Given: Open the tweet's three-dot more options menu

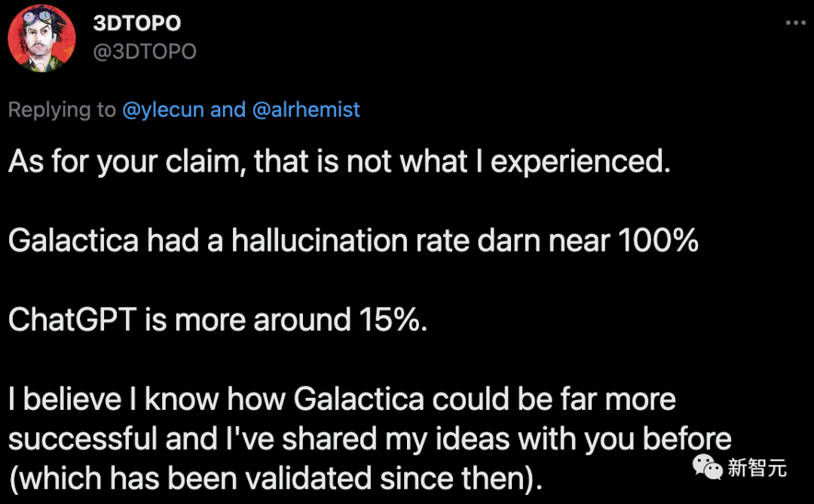Looking at the screenshot, I should click(795, 23).
